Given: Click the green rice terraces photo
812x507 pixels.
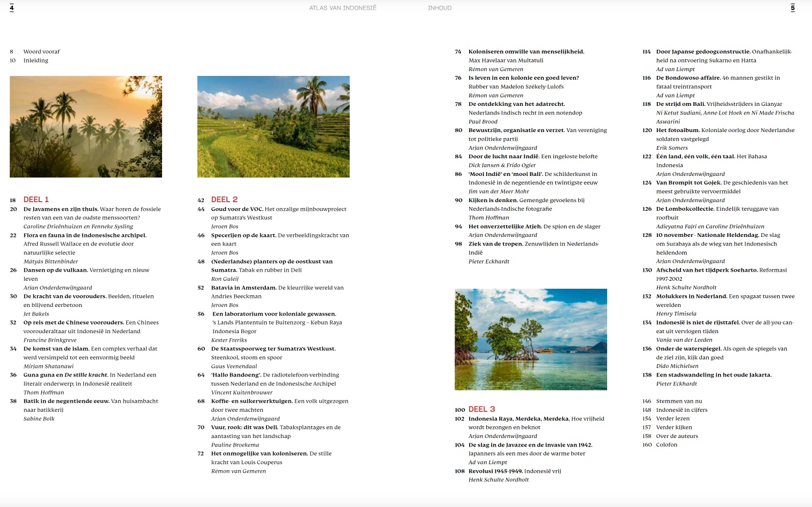Looking at the screenshot, I should tap(273, 127).
